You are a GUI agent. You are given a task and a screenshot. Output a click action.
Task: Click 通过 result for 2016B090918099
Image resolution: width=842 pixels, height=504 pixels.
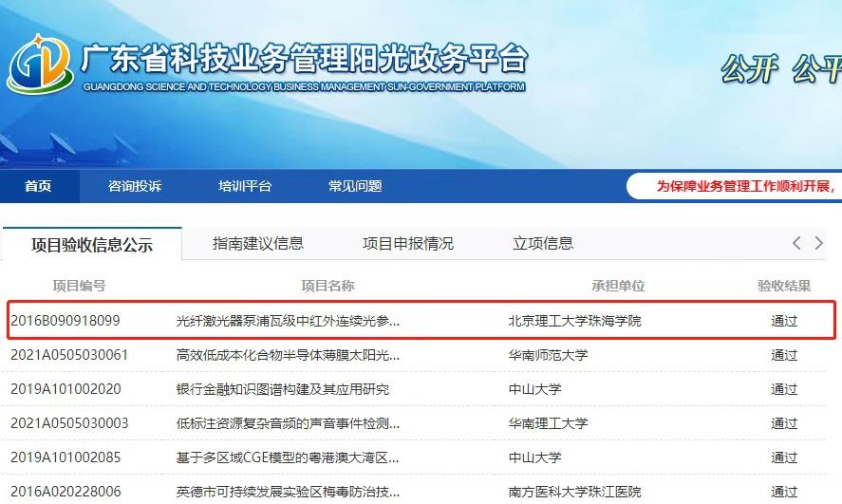pos(784,321)
